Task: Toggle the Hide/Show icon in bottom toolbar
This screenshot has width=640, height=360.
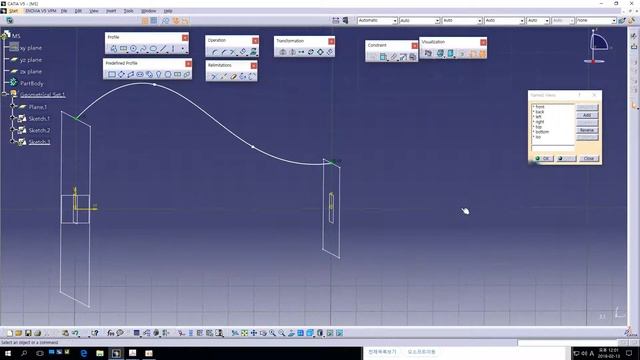Action: click(330, 333)
